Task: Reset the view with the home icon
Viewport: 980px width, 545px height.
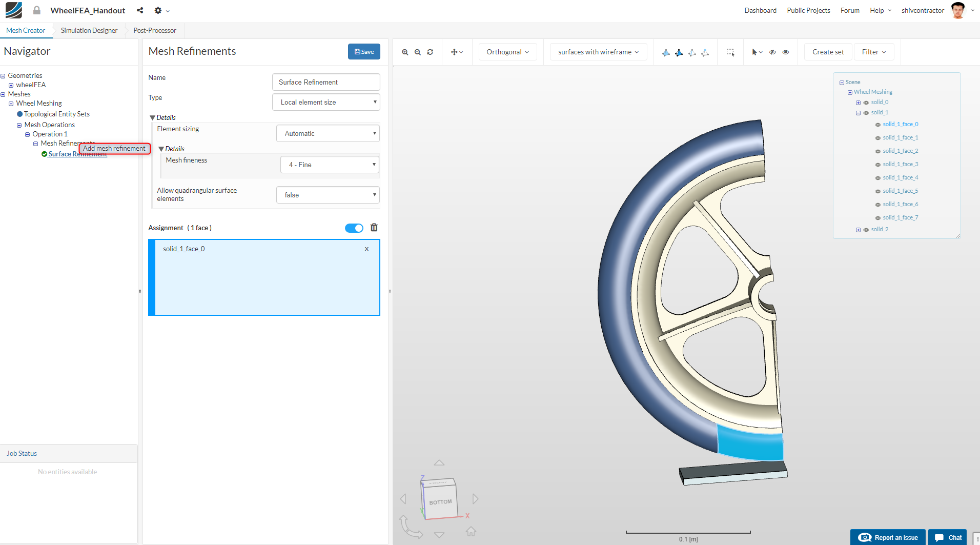Action: pos(471,531)
